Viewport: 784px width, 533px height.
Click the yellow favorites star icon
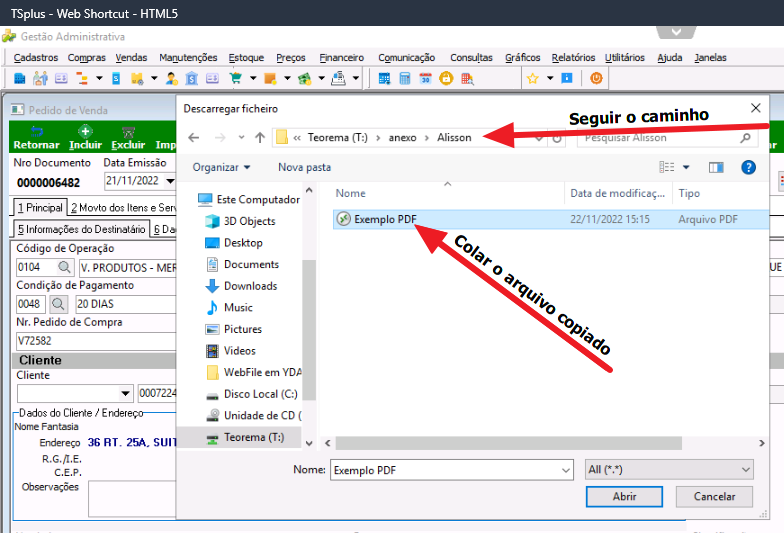point(532,78)
